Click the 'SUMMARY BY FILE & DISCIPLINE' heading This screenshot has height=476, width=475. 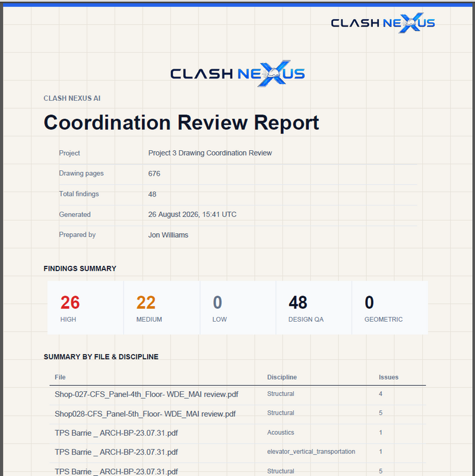pyautogui.click(x=101, y=357)
